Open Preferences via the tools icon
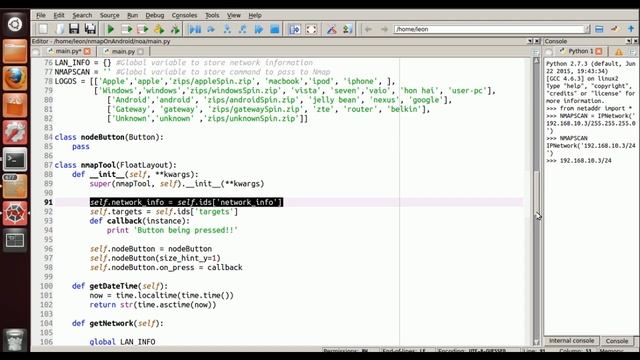This screenshot has height=360, width=640. [x=331, y=29]
